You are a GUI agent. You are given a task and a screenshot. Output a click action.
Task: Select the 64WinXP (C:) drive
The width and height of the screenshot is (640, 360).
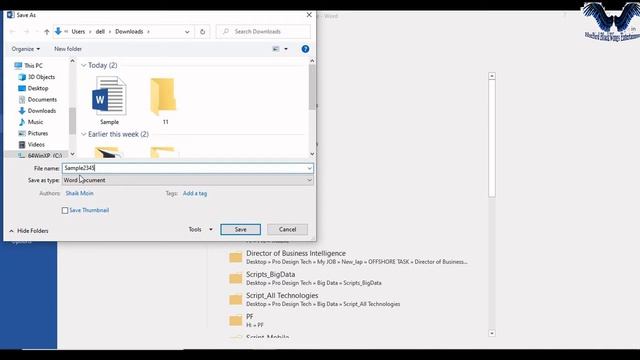pos(40,156)
